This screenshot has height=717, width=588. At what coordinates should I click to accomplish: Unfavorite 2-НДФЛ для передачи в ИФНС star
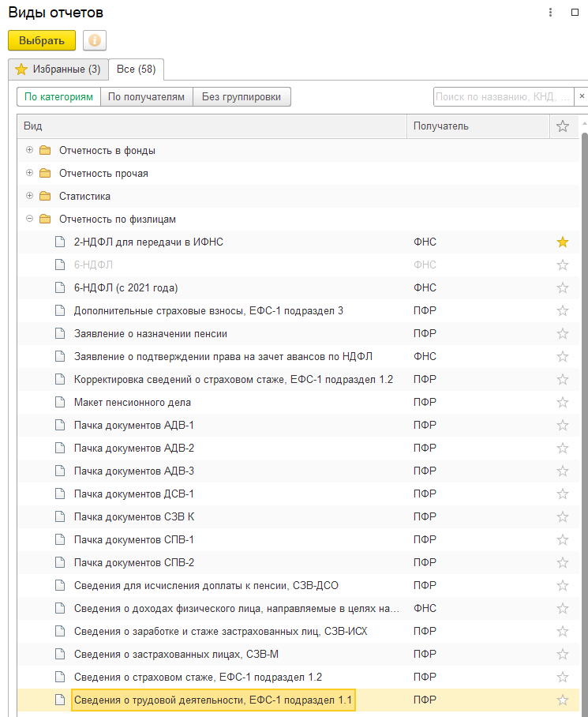[563, 242]
